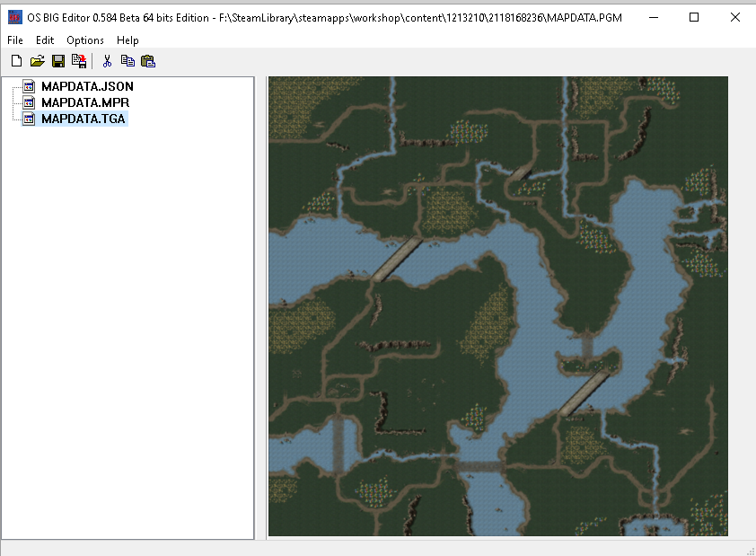Click the Cut scissors icon
This screenshot has width=756, height=556.
pyautogui.click(x=107, y=61)
